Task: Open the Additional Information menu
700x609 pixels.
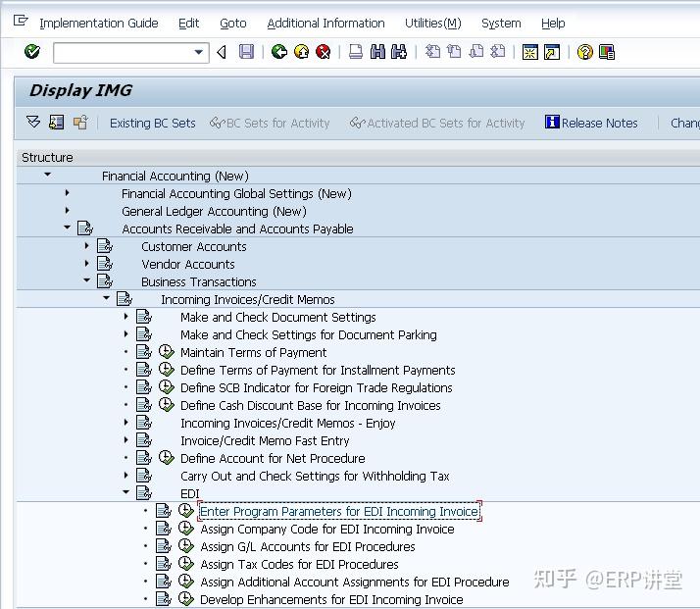Action: pos(325,23)
